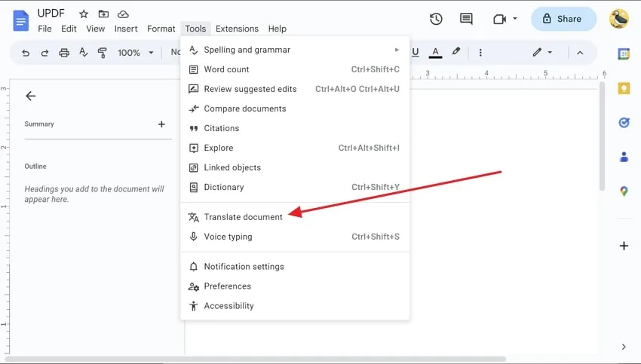Open the zoom 100% dropdown
Screen dimensions: 641x364
click(x=136, y=53)
